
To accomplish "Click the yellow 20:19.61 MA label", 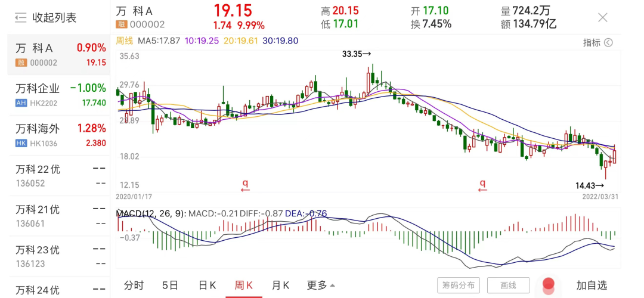I will coord(241,41).
